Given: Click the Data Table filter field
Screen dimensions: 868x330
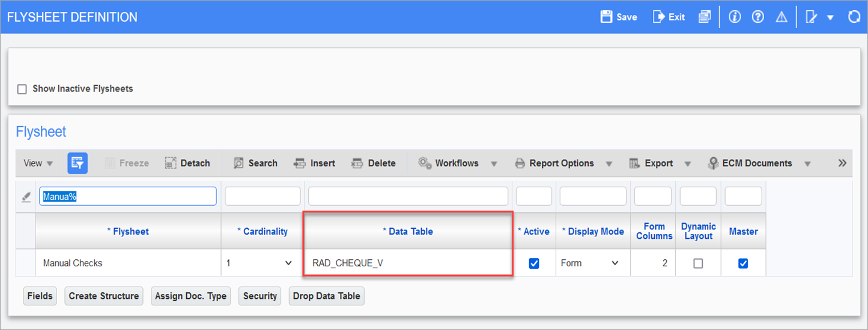Looking at the screenshot, I should 408,196.
